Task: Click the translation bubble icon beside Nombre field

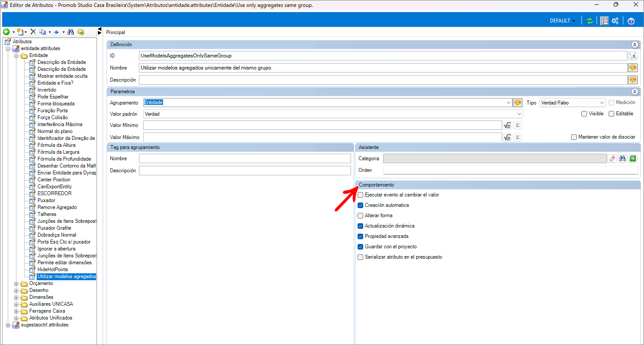Action: tap(633, 68)
